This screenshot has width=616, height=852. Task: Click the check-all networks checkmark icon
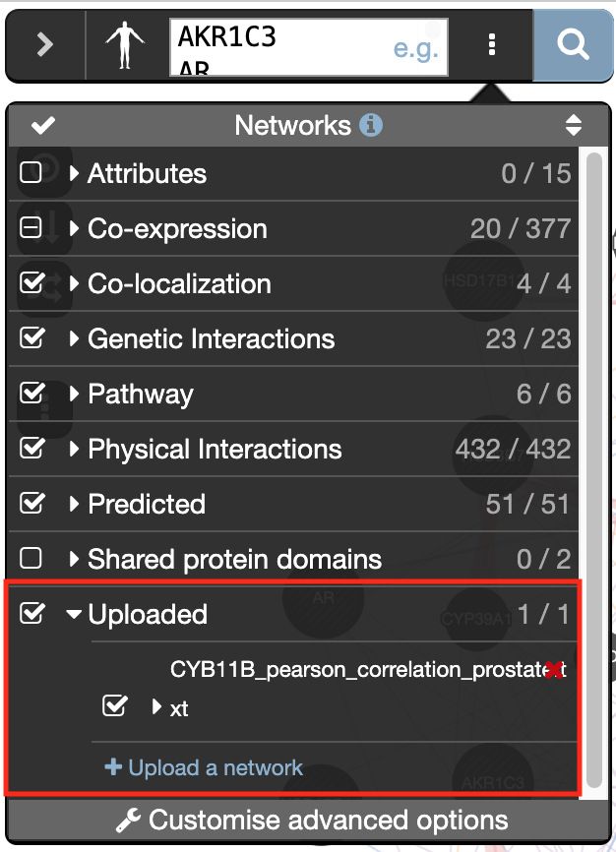click(x=43, y=126)
